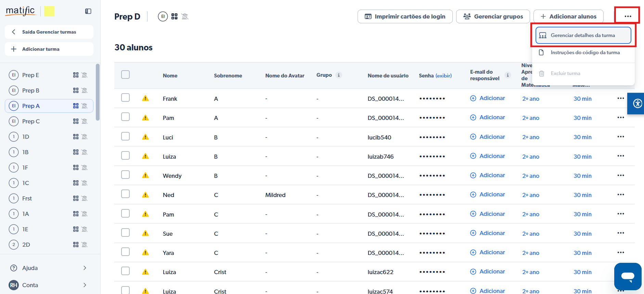Show passwords via the exibir link
644x294 pixels.
pos(443,76)
